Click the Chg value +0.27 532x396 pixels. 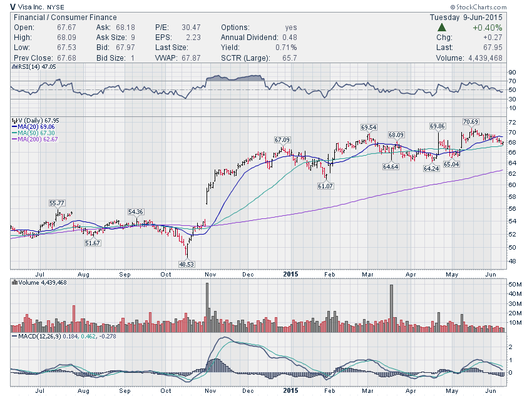[x=493, y=38]
